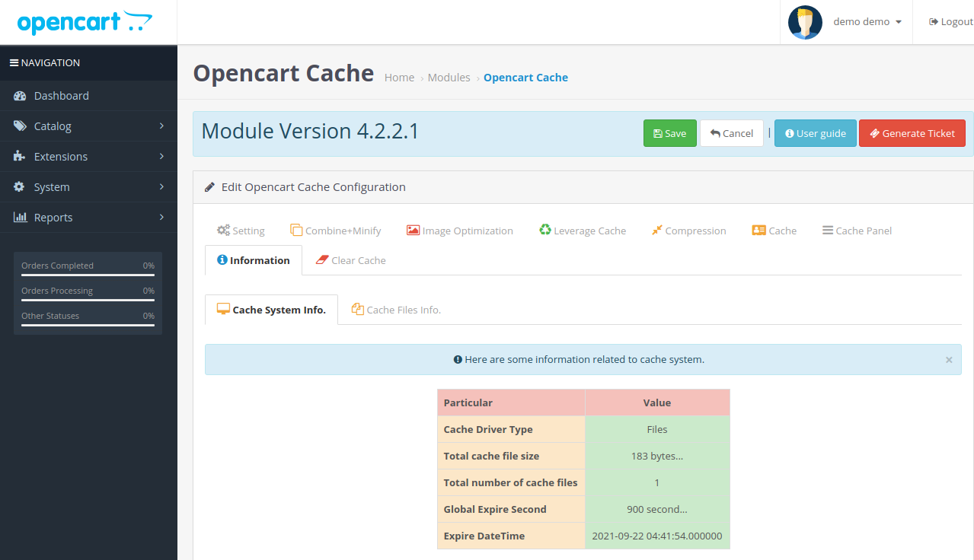Open the Setting tab with gears icon

tap(241, 230)
